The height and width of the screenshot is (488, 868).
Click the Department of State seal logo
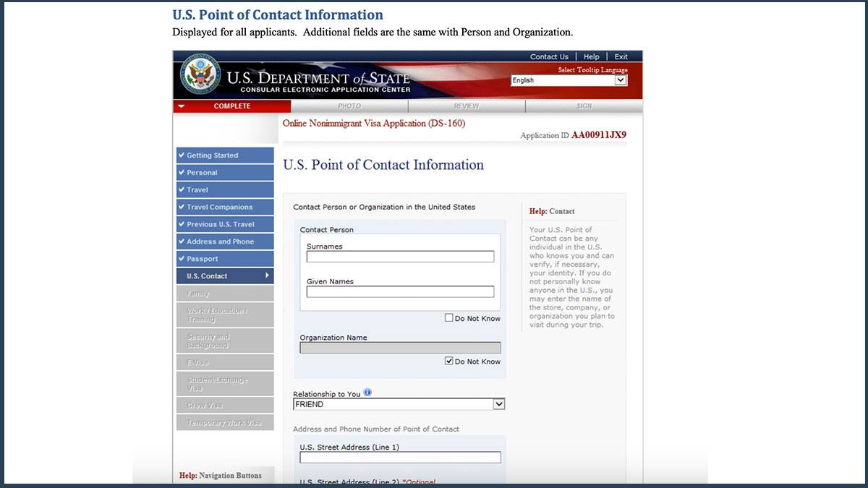coord(200,74)
